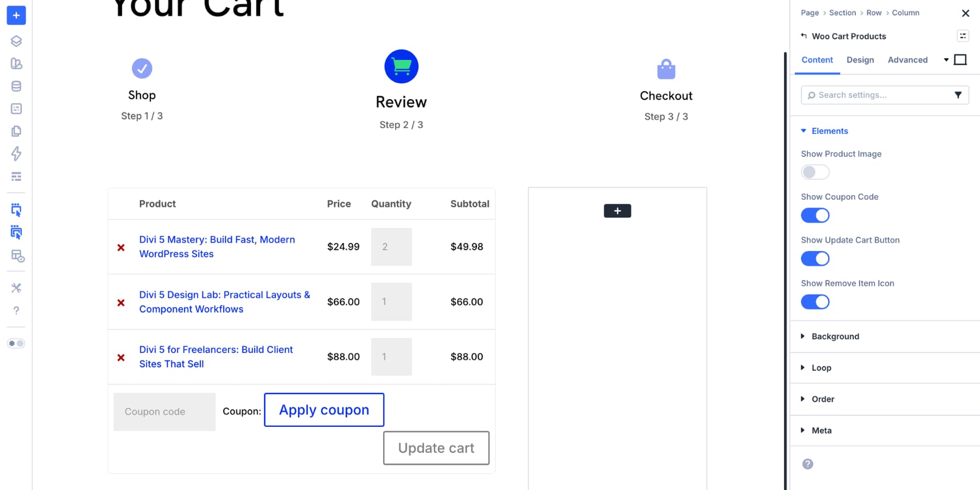980x490 pixels.
Task: Open the tools wrench icon in sidebar
Action: pyautogui.click(x=16, y=288)
